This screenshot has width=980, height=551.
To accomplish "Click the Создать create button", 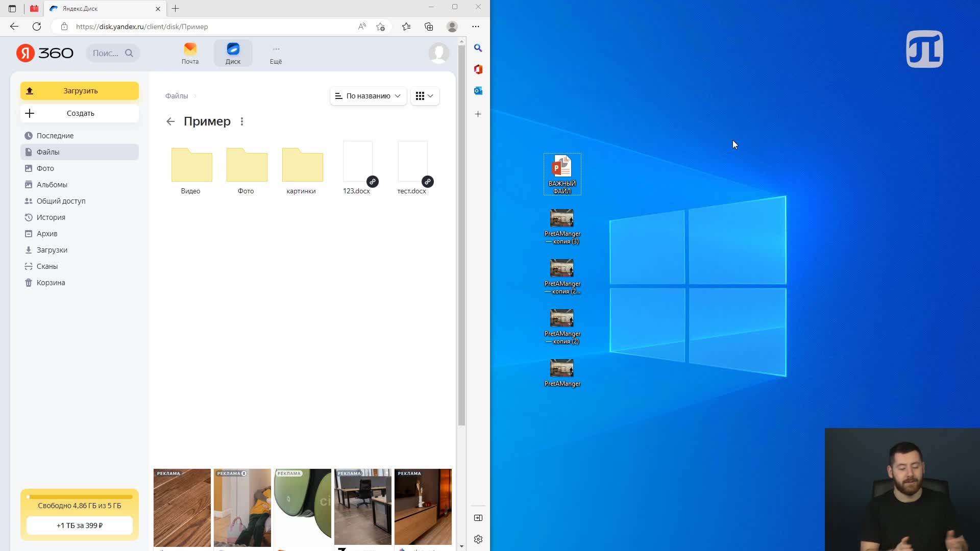I will (80, 113).
